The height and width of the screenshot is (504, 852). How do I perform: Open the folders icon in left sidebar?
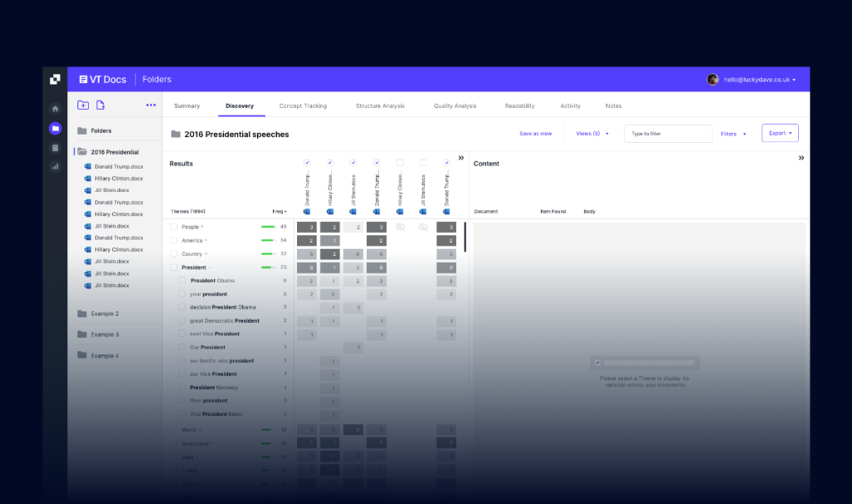coord(55,128)
